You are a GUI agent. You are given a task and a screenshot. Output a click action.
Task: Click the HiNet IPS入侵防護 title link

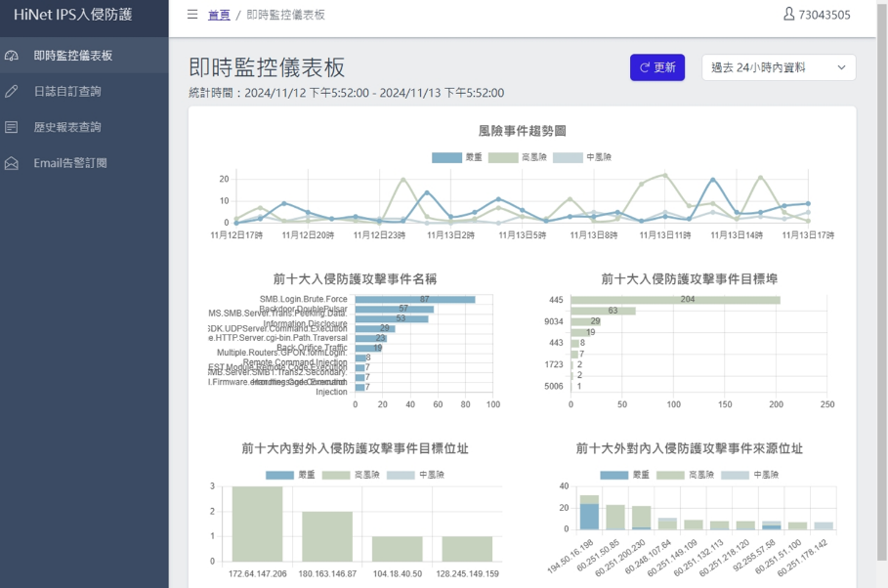click(x=73, y=15)
